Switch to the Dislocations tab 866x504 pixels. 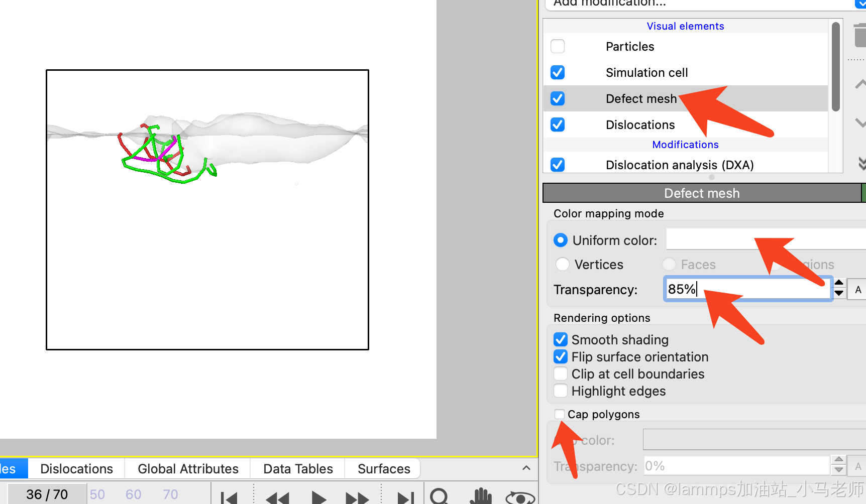76,469
